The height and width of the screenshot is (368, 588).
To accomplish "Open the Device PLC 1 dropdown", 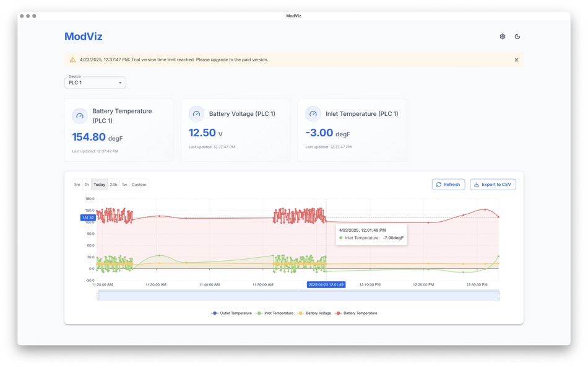I will pos(95,82).
